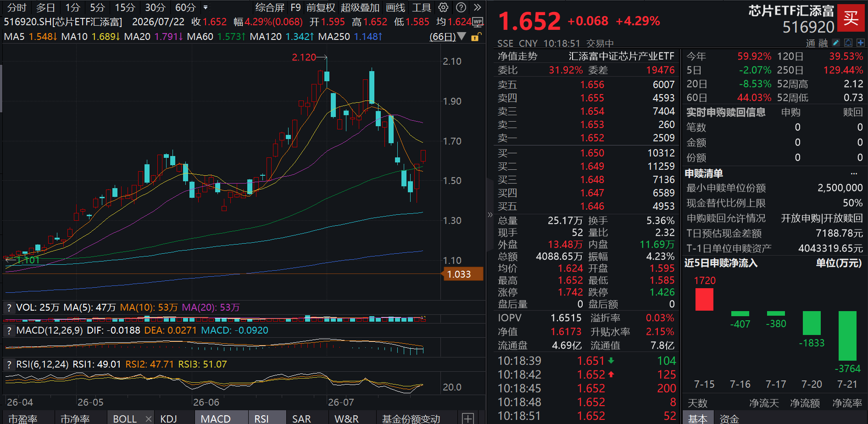
Task: Expand more toolbar options with double chevron
Action: point(478,7)
